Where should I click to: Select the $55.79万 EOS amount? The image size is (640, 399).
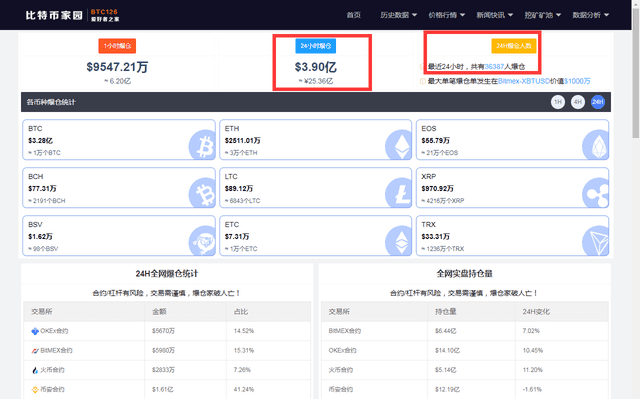[436, 140]
